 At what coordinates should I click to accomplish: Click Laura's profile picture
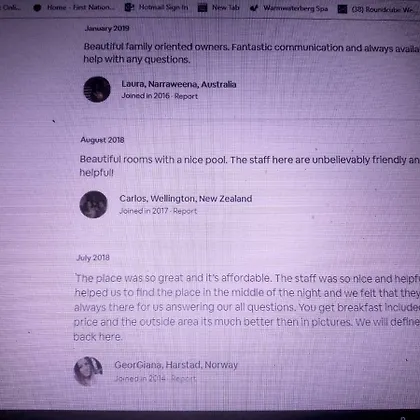97,89
